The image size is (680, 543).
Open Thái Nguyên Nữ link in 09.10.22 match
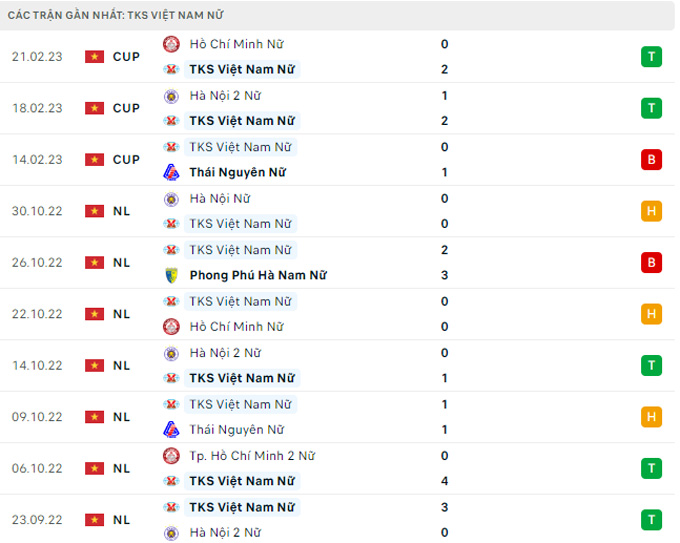(236, 430)
